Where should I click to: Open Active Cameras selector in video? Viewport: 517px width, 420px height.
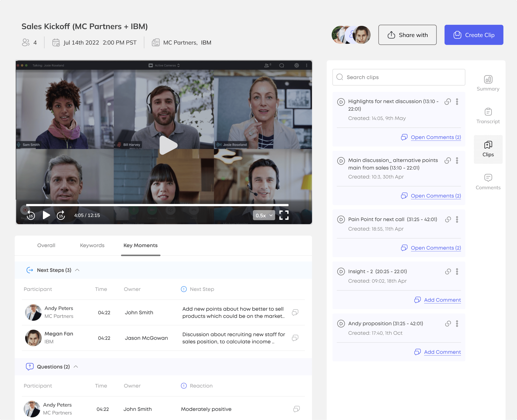click(x=164, y=65)
